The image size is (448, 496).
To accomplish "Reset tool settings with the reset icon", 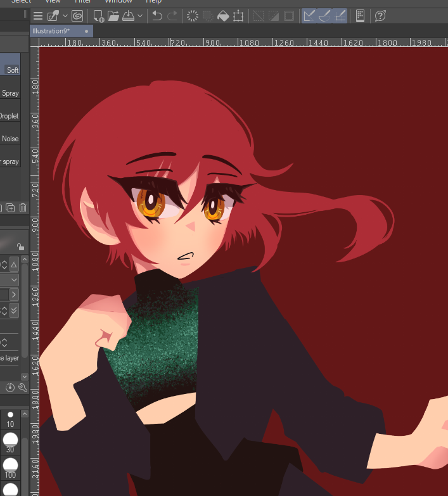I will click(10, 388).
